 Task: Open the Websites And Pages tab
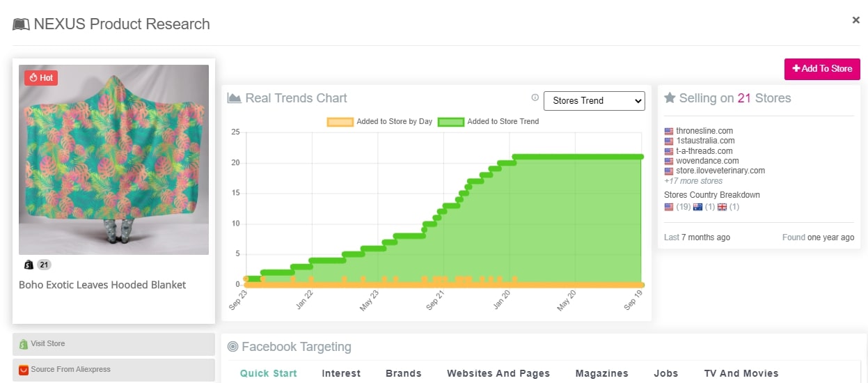(498, 373)
